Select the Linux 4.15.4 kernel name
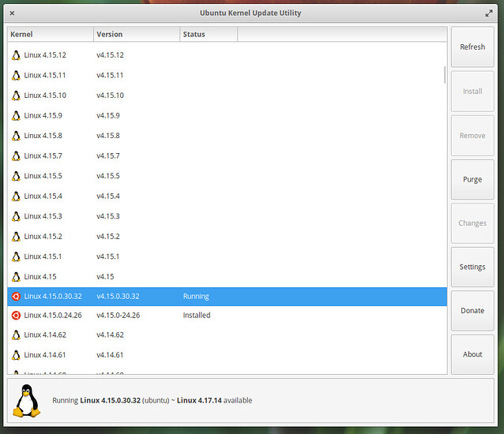Image resolution: width=504 pixels, height=434 pixels. click(43, 196)
